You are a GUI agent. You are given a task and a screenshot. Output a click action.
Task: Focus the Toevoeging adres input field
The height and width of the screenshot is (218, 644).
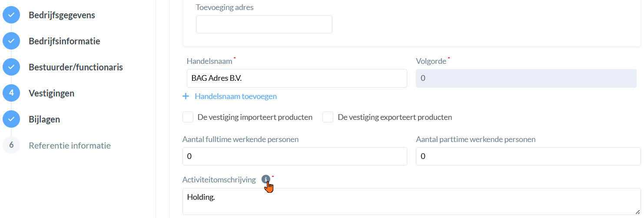pyautogui.click(x=264, y=24)
